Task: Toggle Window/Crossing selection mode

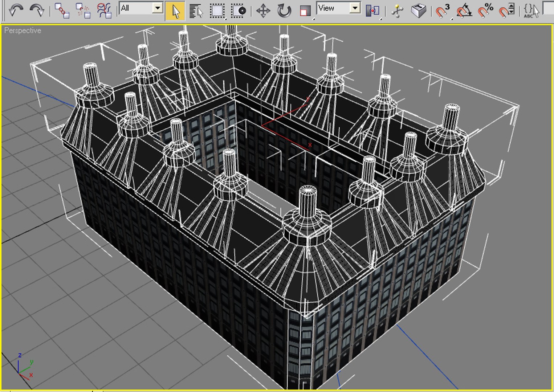Action: click(239, 11)
